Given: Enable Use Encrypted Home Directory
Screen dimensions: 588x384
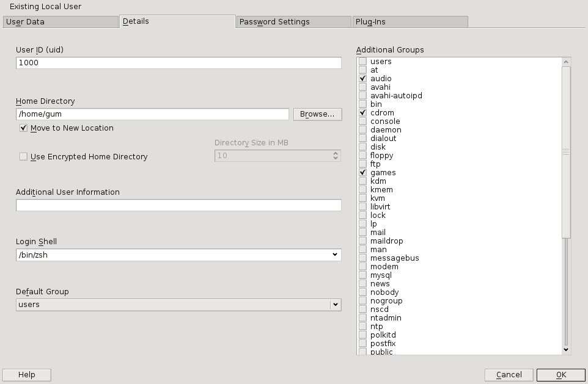Looking at the screenshot, I should [x=24, y=157].
